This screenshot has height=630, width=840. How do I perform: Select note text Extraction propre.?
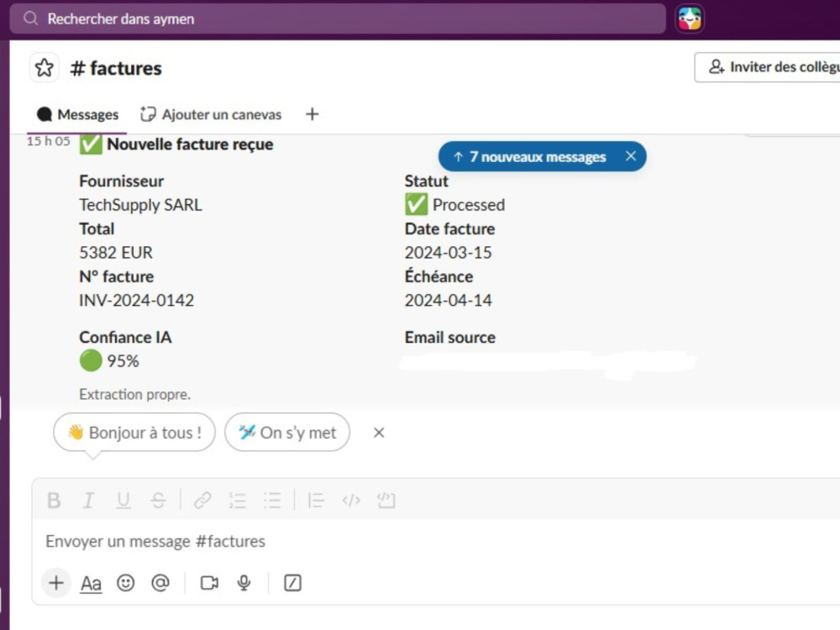(135, 394)
